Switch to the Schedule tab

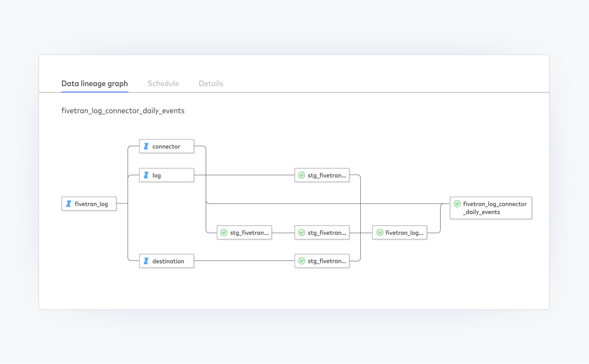163,83
